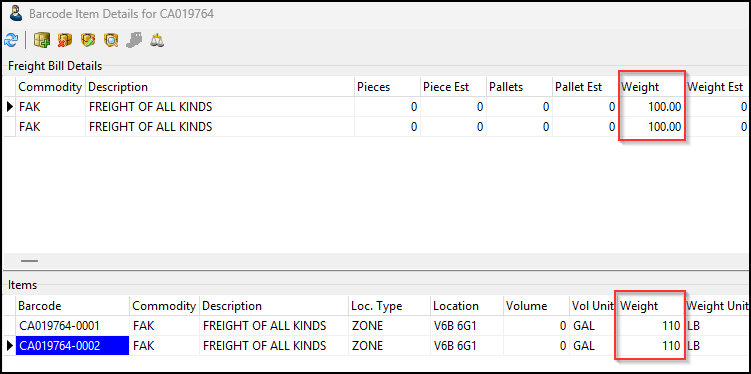Click the Volume column header
751x374 pixels.
(x=536, y=306)
